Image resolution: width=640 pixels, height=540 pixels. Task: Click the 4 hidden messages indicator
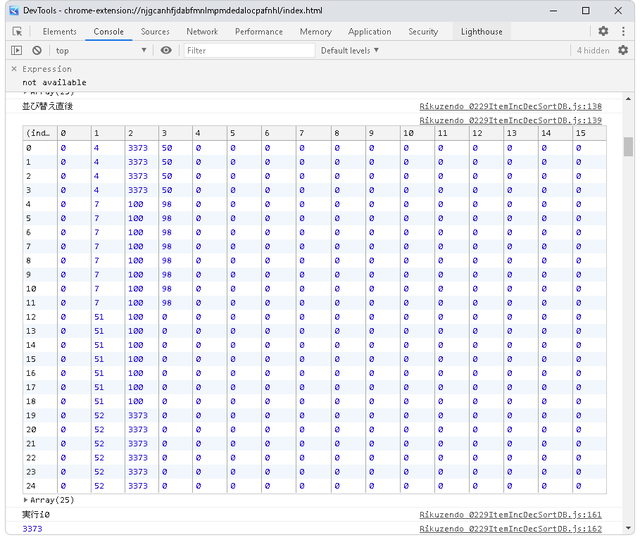click(593, 51)
